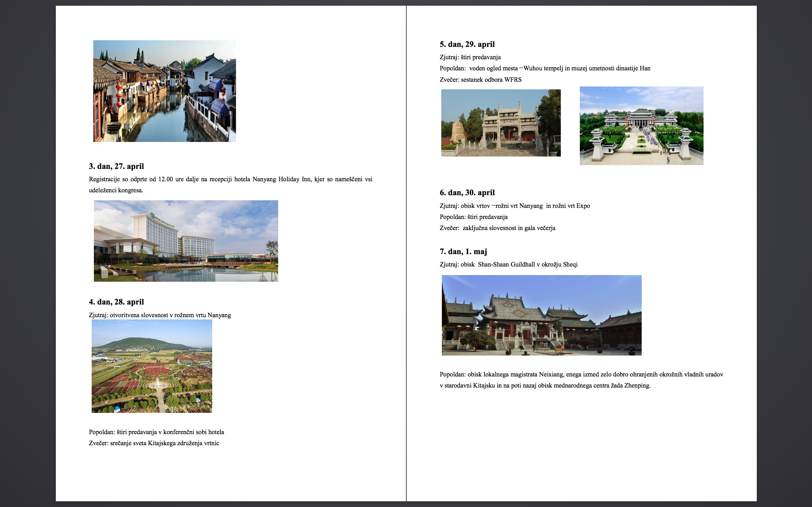Click the line about Wuhou tempelj

coord(545,68)
